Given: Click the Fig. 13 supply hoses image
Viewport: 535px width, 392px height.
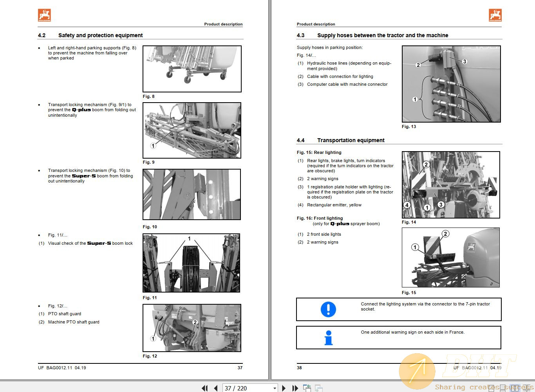Looking at the screenshot, I should coord(451,84).
